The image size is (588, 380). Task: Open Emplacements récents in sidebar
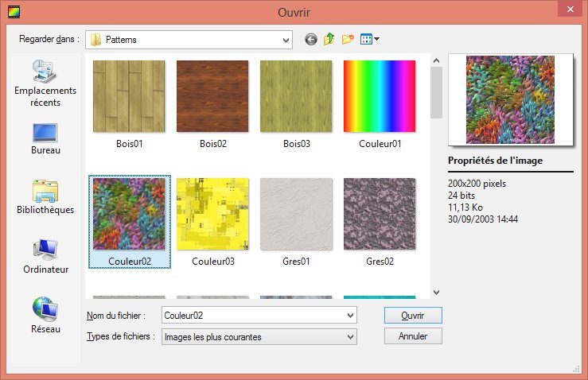click(45, 84)
